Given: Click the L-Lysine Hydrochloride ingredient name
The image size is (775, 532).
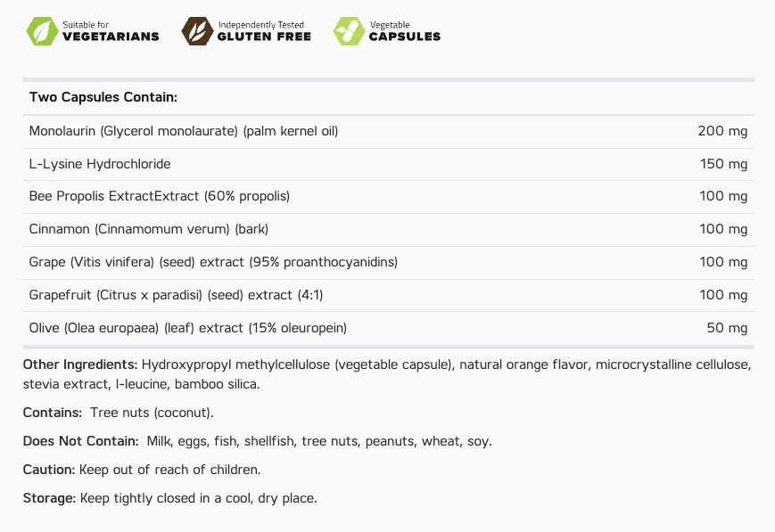Looking at the screenshot, I should (100, 164).
